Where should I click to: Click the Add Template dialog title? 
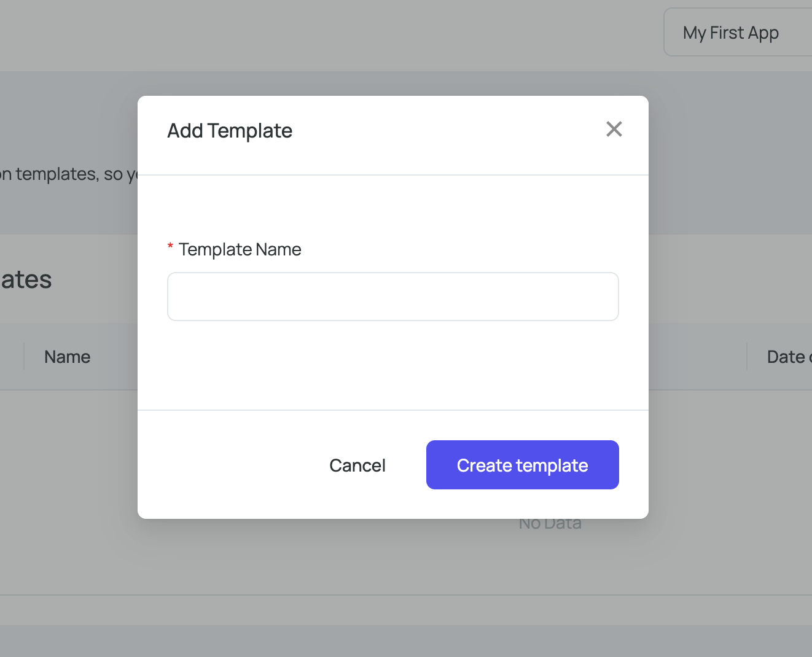[230, 131]
